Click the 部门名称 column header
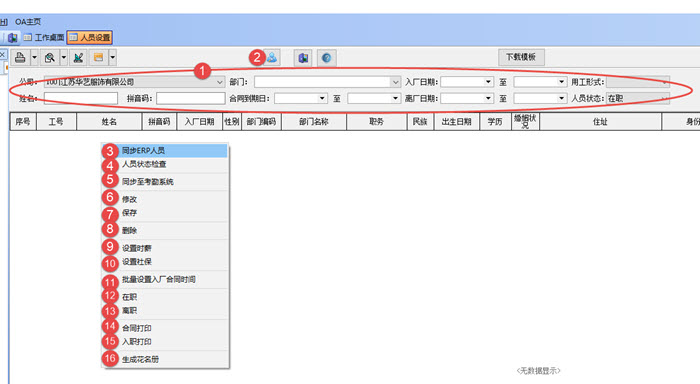This screenshot has width=700, height=384. click(314, 121)
